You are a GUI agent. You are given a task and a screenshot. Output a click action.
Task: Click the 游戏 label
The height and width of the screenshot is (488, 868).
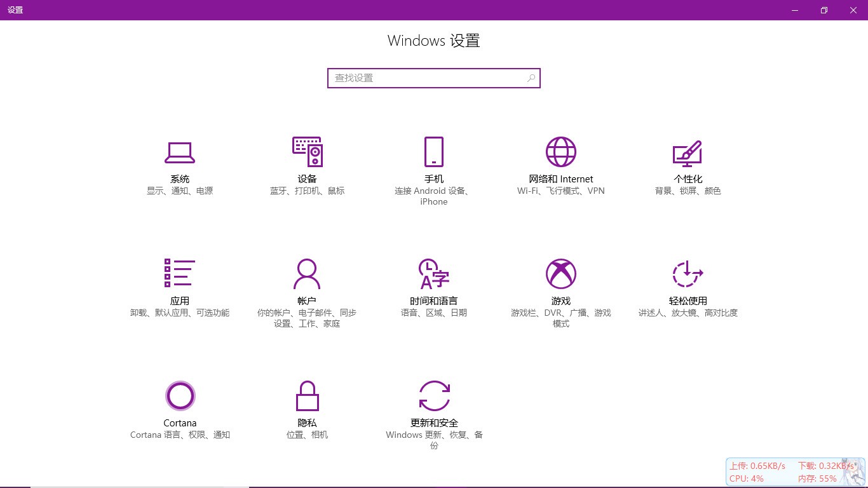(561, 301)
